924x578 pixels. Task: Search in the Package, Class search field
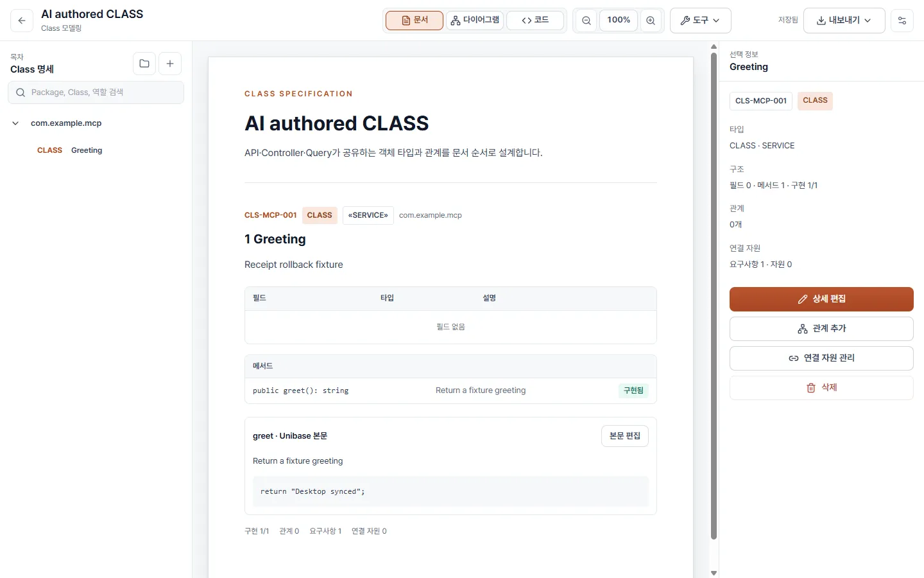[x=96, y=92]
